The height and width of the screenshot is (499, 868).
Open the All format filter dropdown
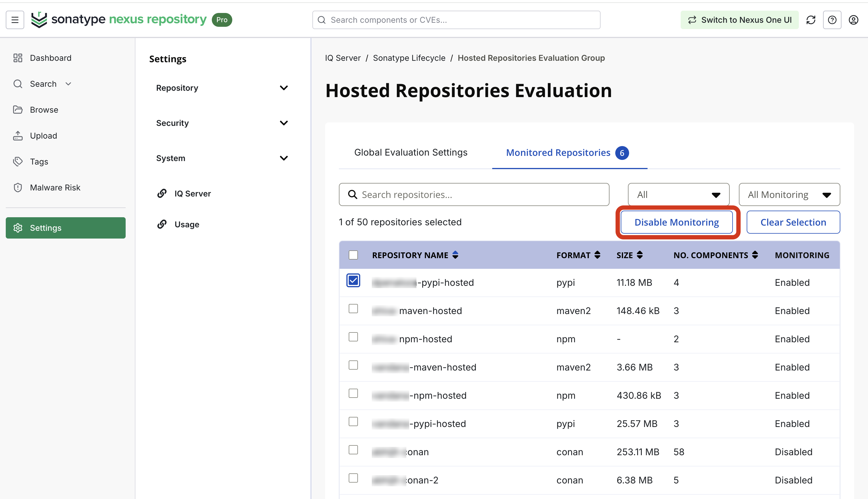coord(678,195)
